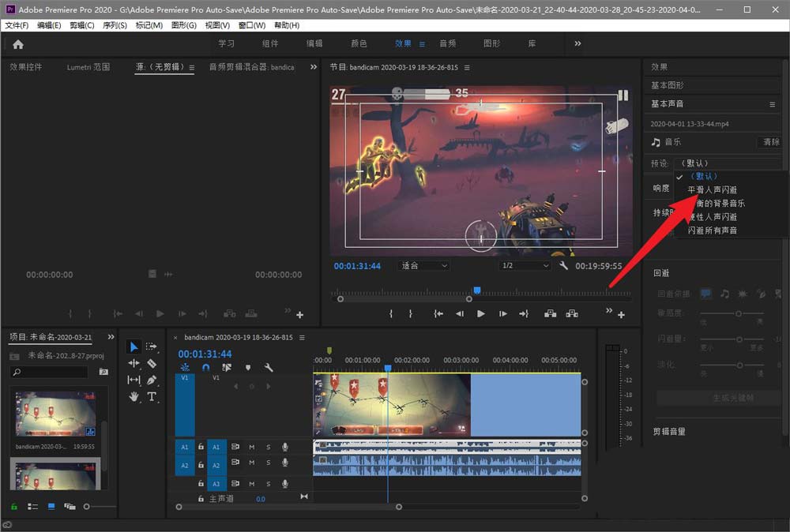Open the 序列(S) menu
The image size is (790, 532).
pos(115,25)
